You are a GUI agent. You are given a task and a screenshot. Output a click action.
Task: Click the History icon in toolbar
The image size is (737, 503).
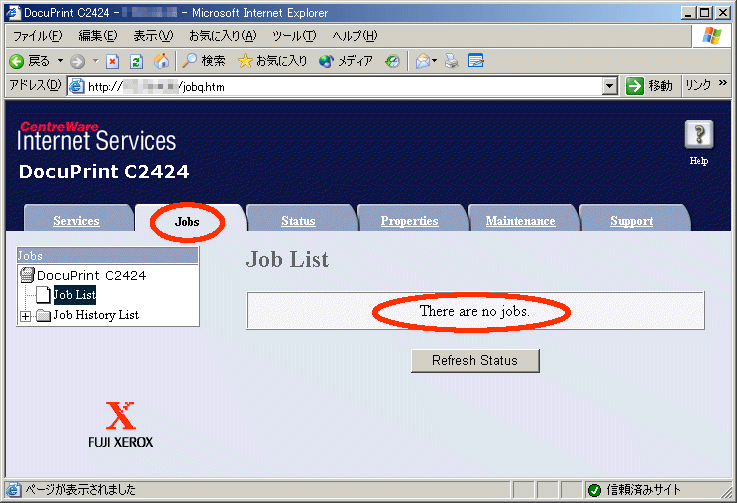[392, 61]
